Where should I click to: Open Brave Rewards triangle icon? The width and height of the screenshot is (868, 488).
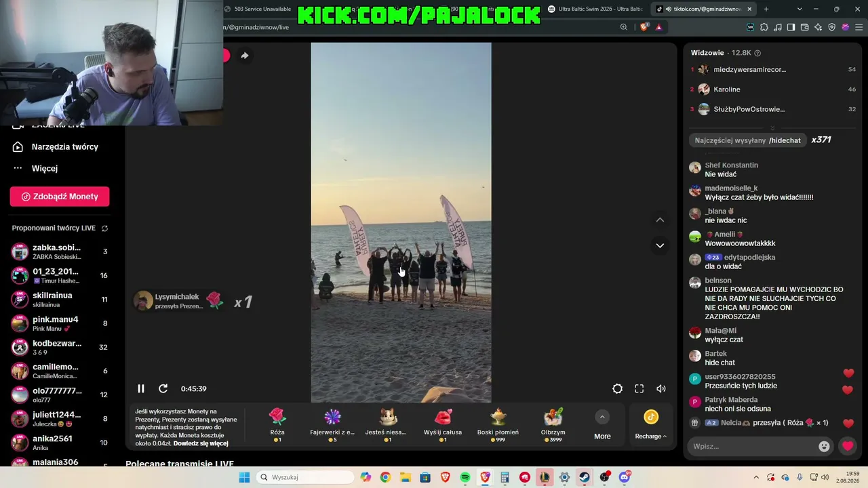point(658,27)
